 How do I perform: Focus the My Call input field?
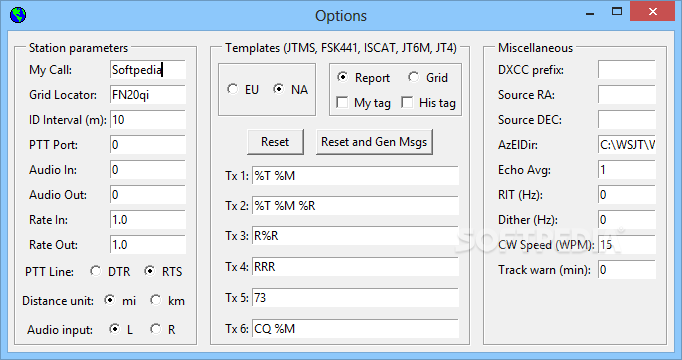(x=148, y=70)
